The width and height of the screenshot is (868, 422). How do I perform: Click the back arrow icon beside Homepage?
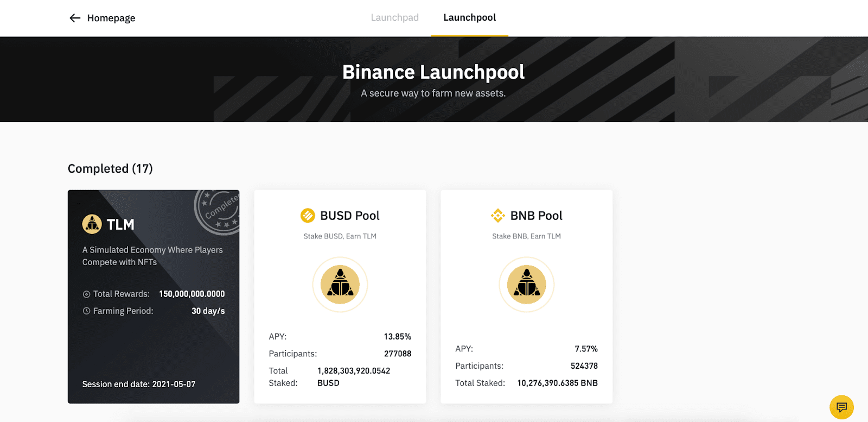point(75,18)
